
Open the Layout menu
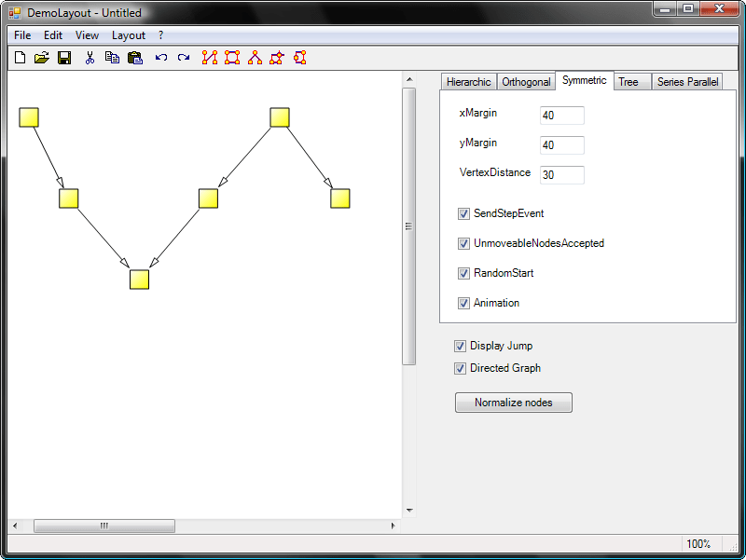[129, 35]
